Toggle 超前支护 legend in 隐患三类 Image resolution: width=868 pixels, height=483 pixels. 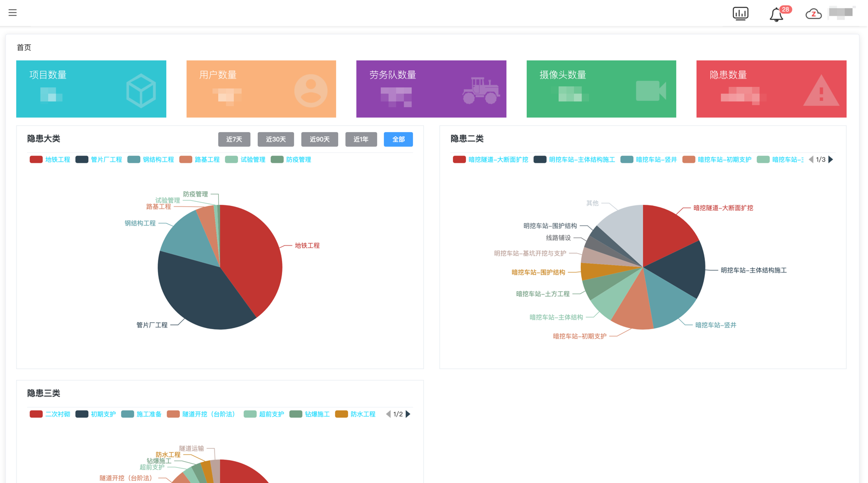tap(264, 414)
